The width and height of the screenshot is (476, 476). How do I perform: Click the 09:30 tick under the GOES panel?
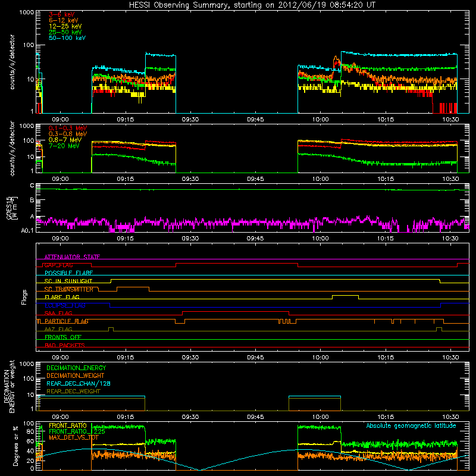point(190,239)
